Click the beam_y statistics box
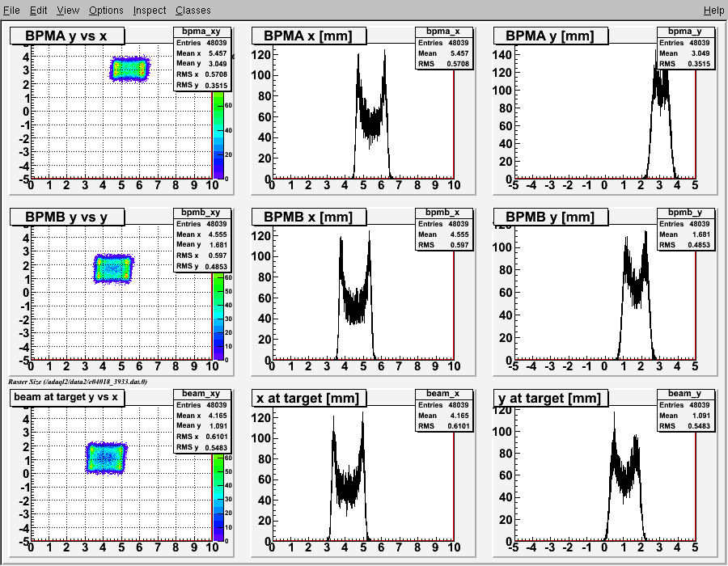728x566 pixels. (x=685, y=410)
